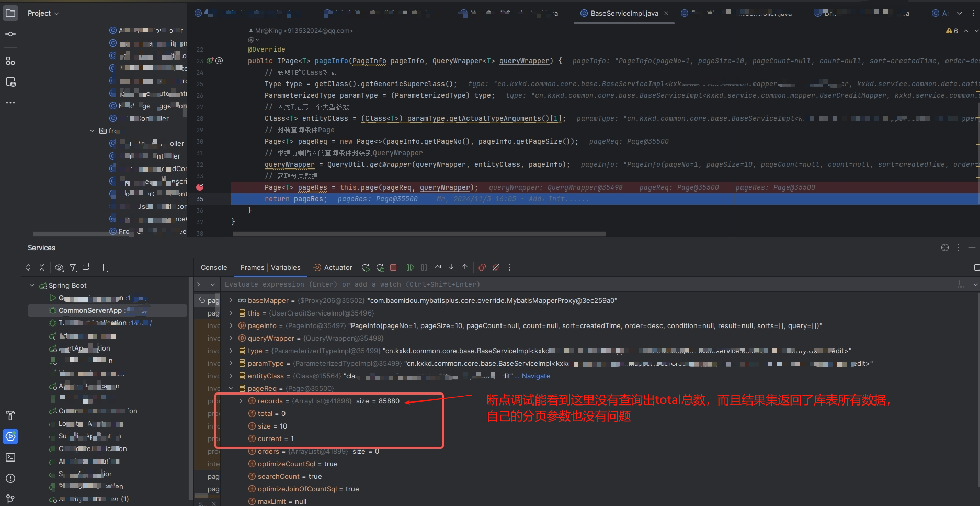
Task: Open the Terminal tool window icon
Action: click(10, 457)
